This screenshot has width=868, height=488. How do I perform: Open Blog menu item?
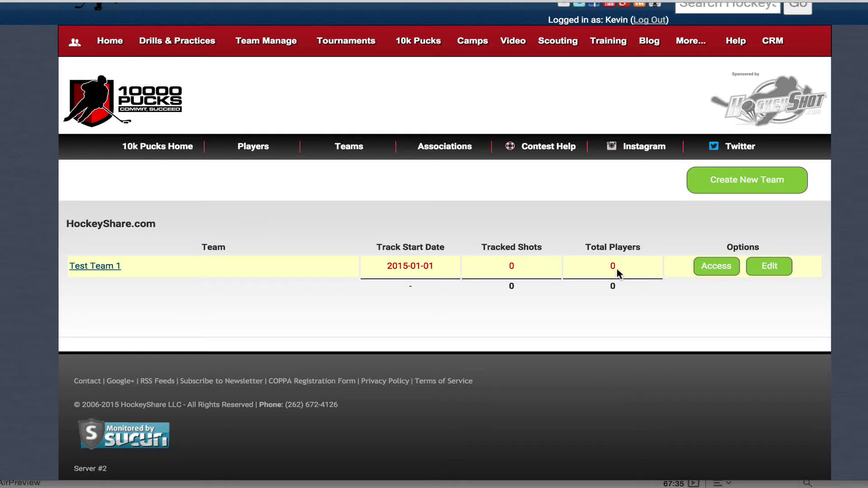(x=649, y=41)
